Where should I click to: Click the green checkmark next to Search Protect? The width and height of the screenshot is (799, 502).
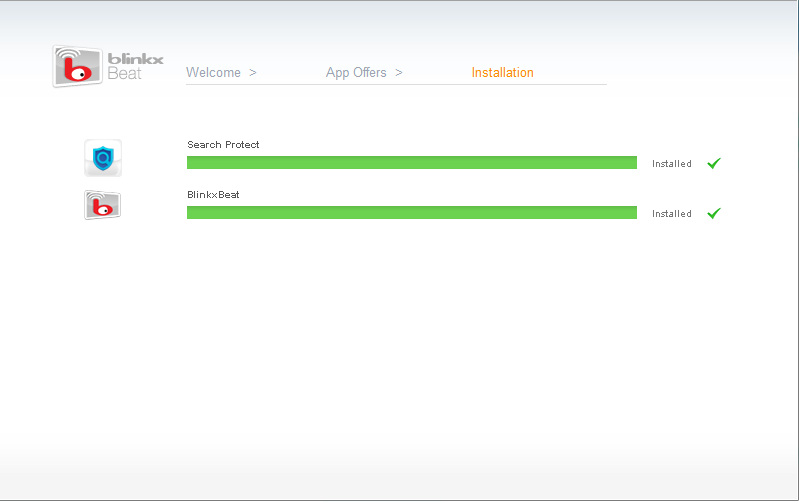[714, 163]
